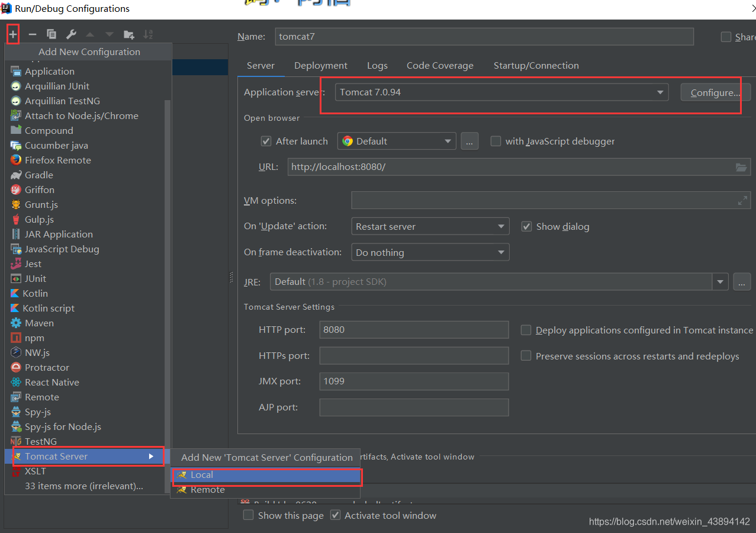This screenshot has height=533, width=756.
Task: Pick the Firefox Remote icon
Action: [x=16, y=160]
